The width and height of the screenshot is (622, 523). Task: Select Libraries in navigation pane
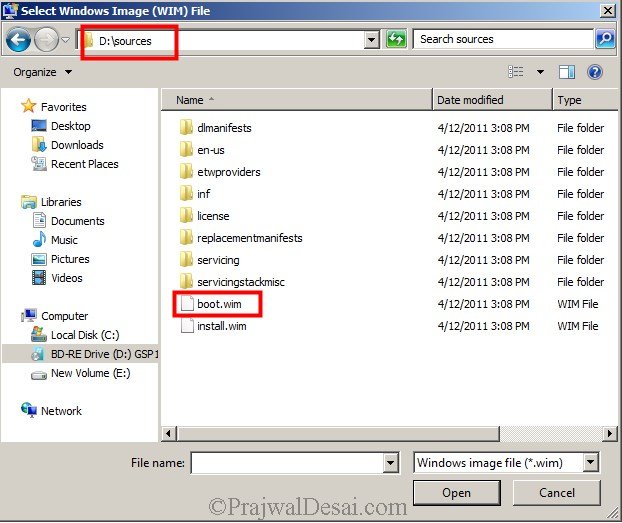(61, 202)
